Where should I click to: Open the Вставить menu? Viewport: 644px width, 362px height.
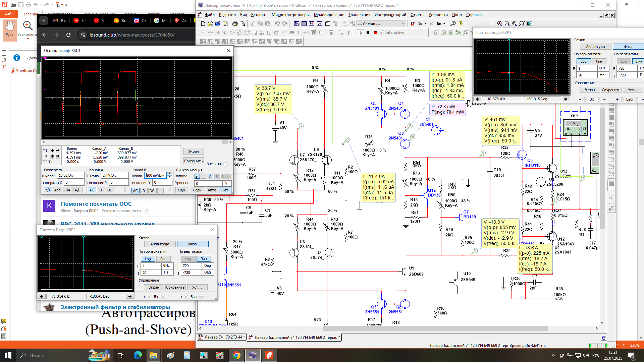tap(259, 15)
